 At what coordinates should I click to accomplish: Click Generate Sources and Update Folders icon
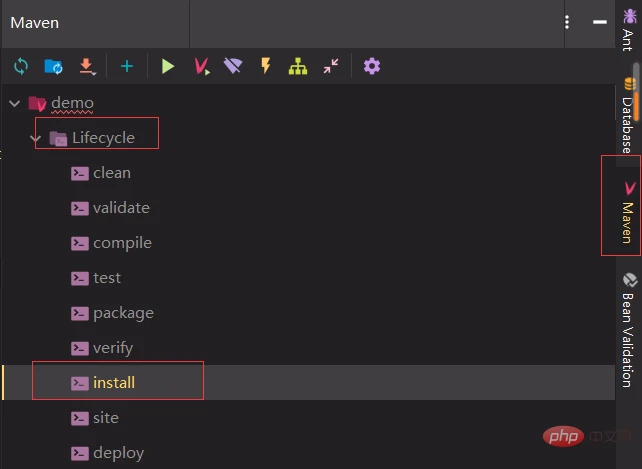53,66
